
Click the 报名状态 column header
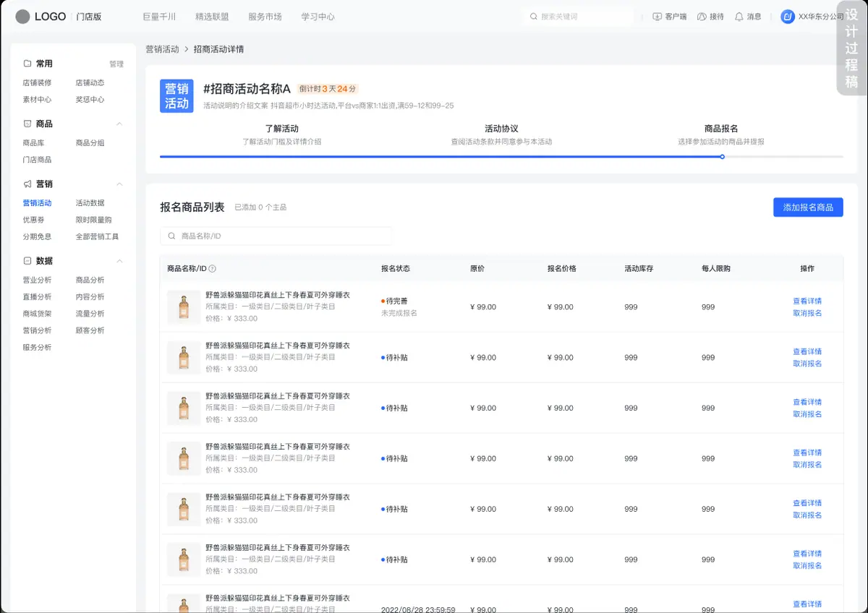tap(396, 268)
